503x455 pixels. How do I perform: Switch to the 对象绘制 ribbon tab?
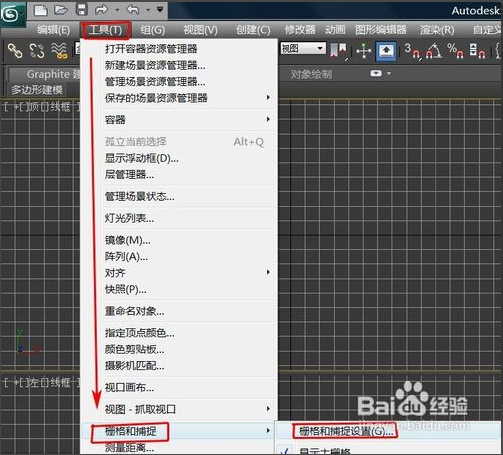click(x=311, y=74)
